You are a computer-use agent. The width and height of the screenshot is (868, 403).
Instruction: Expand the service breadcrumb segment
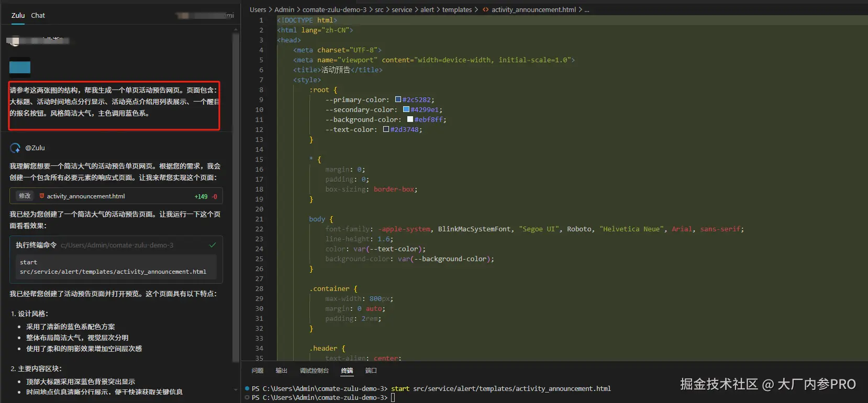402,9
